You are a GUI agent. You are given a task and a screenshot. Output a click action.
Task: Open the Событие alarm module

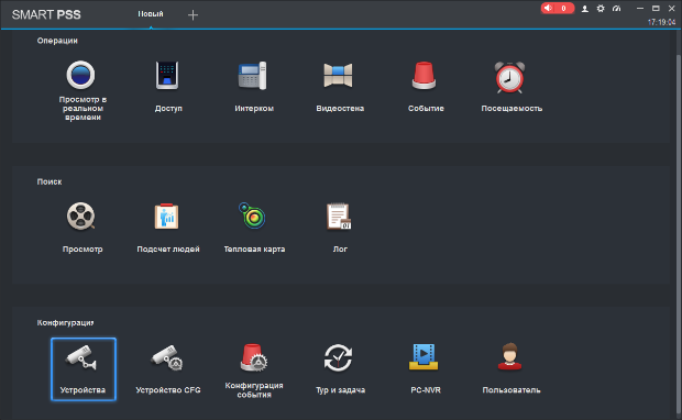tap(425, 76)
